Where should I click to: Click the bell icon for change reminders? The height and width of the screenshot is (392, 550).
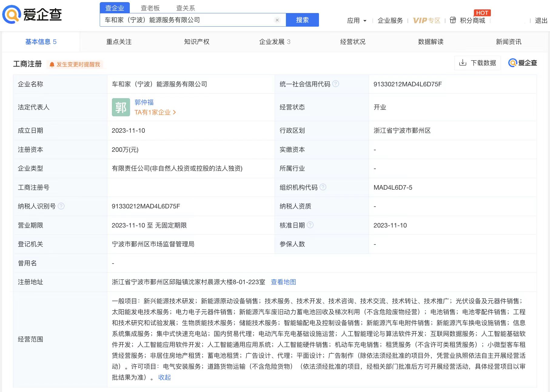click(52, 65)
